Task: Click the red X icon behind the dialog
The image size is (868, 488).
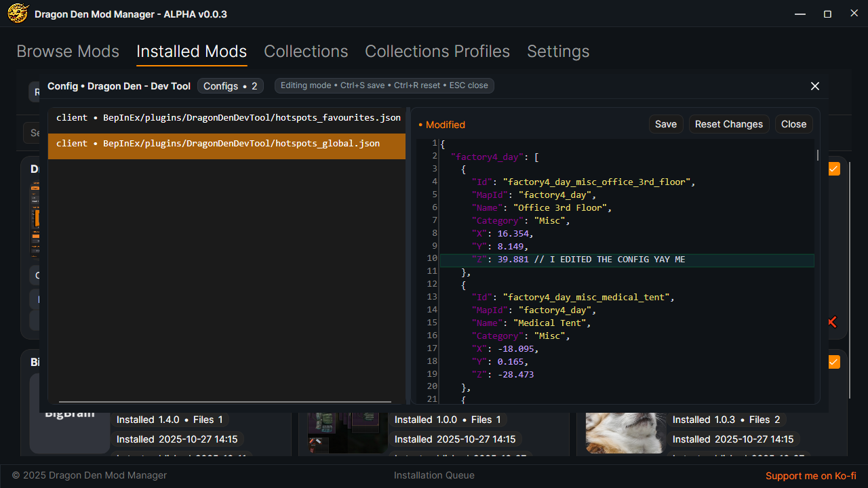Action: click(831, 322)
